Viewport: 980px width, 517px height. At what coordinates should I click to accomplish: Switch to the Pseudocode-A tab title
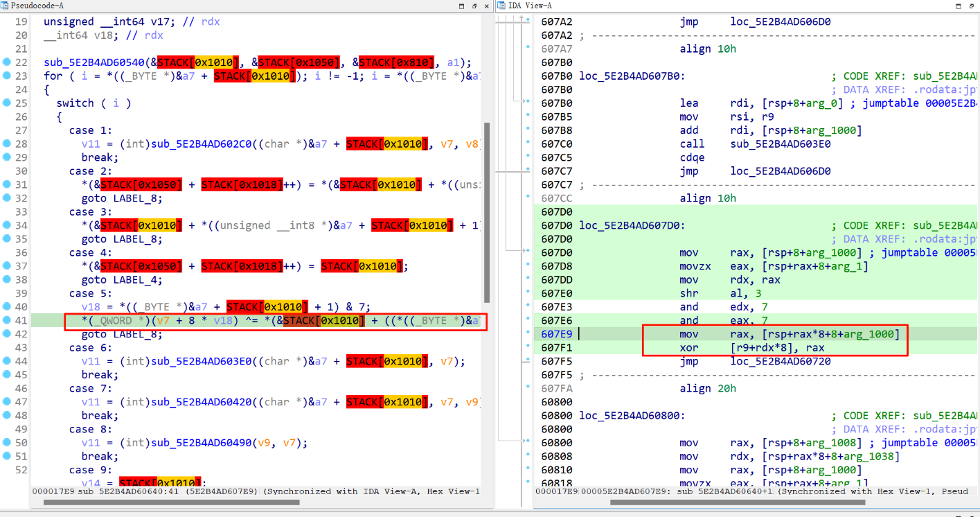point(37,6)
